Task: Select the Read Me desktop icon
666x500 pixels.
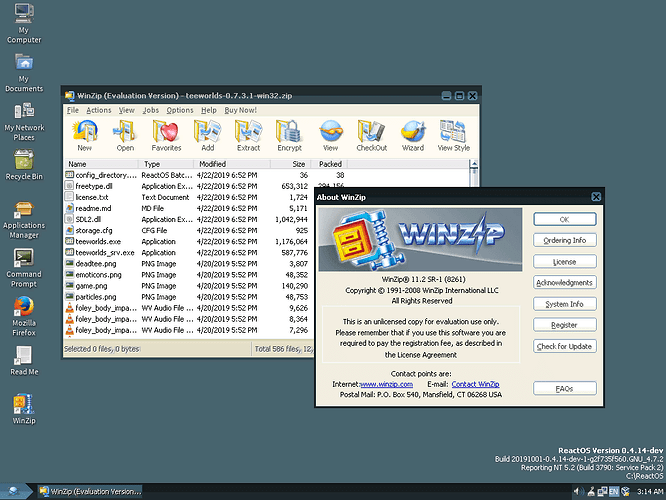Action: tap(24, 361)
